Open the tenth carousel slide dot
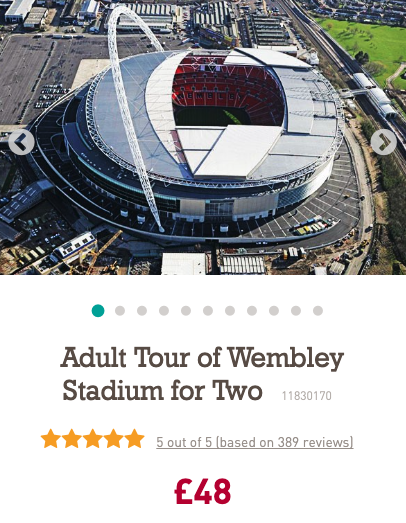This screenshot has height=523, width=406. [x=296, y=311]
